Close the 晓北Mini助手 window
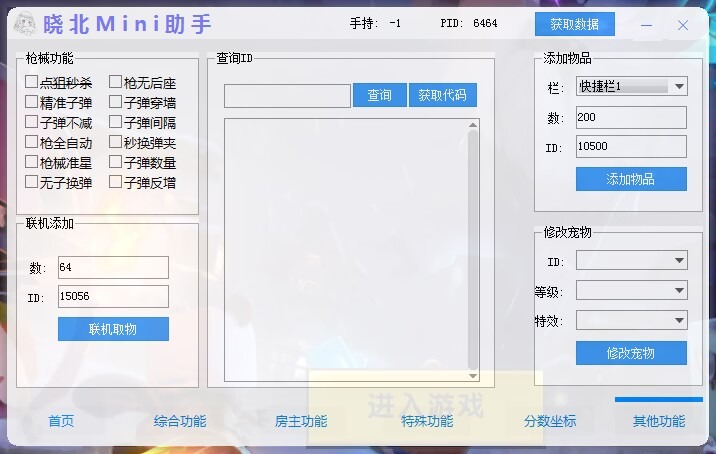The image size is (716, 454). pyautogui.click(x=683, y=25)
